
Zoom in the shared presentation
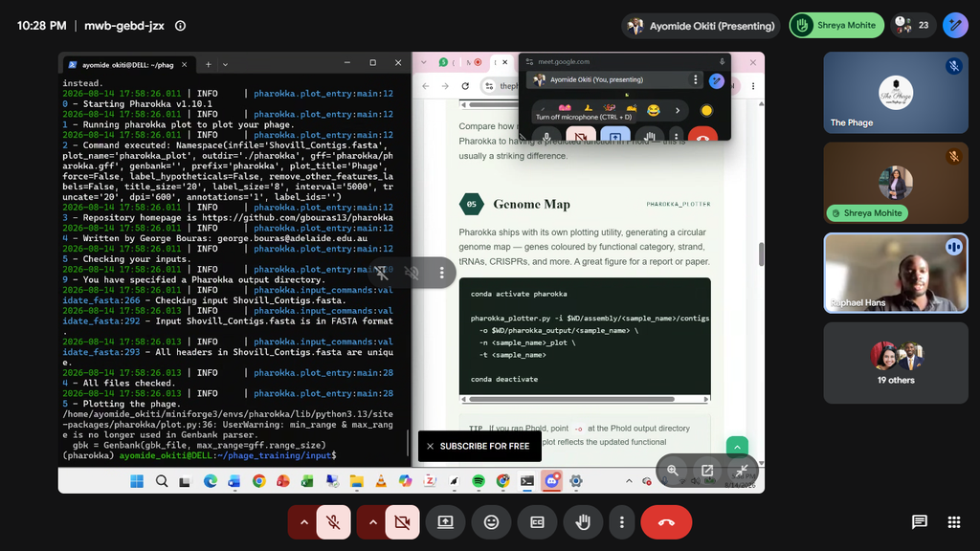pyautogui.click(x=673, y=471)
